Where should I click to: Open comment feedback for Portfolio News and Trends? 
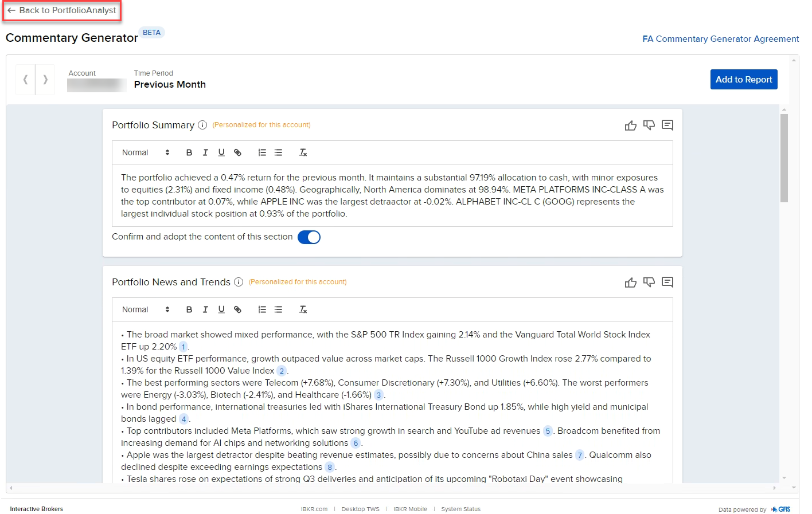(667, 282)
